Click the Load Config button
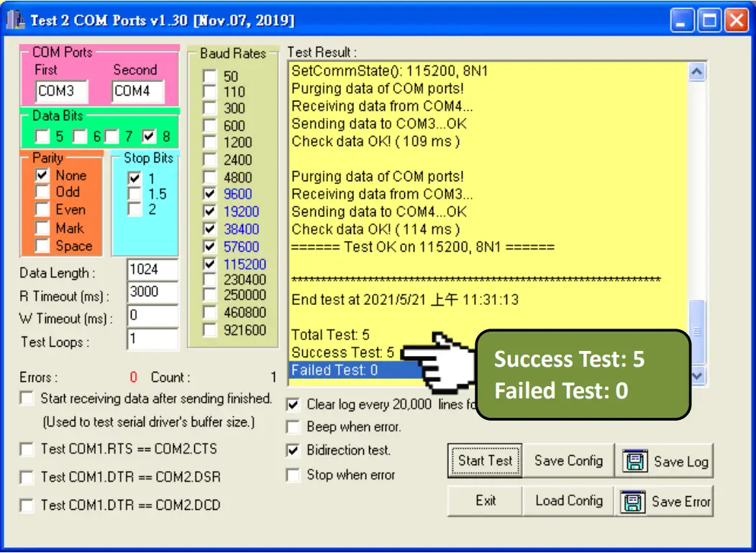This screenshot has width=756, height=553. [x=568, y=501]
